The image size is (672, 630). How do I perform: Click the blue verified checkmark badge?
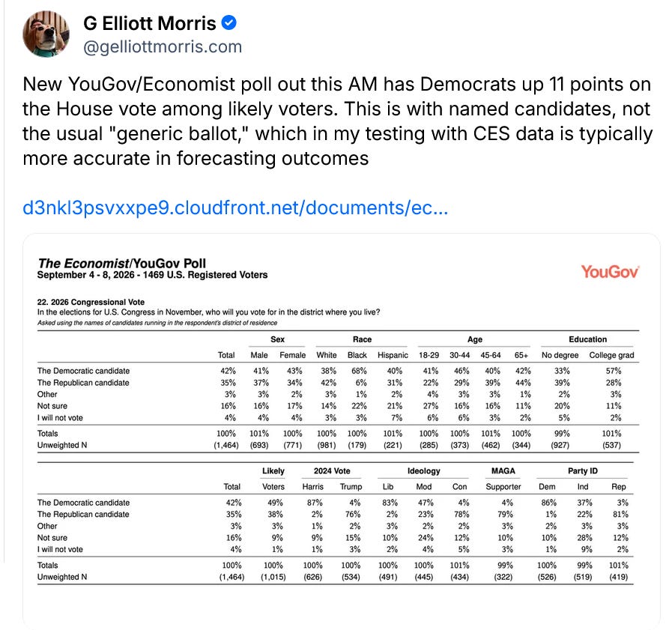[x=228, y=22]
